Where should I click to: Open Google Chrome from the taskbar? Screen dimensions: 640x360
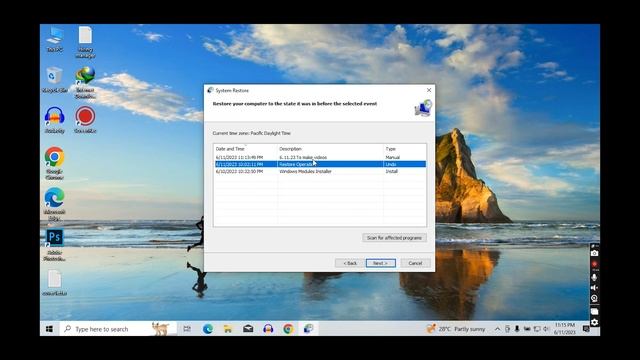click(288, 329)
